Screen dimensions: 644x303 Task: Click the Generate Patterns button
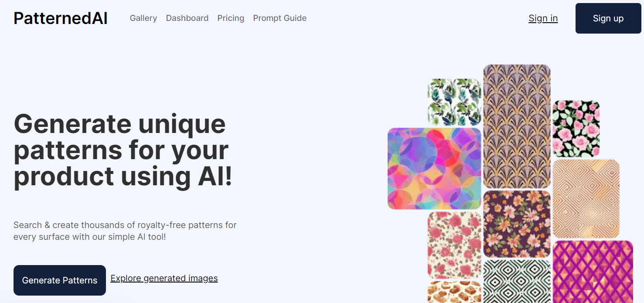60,280
